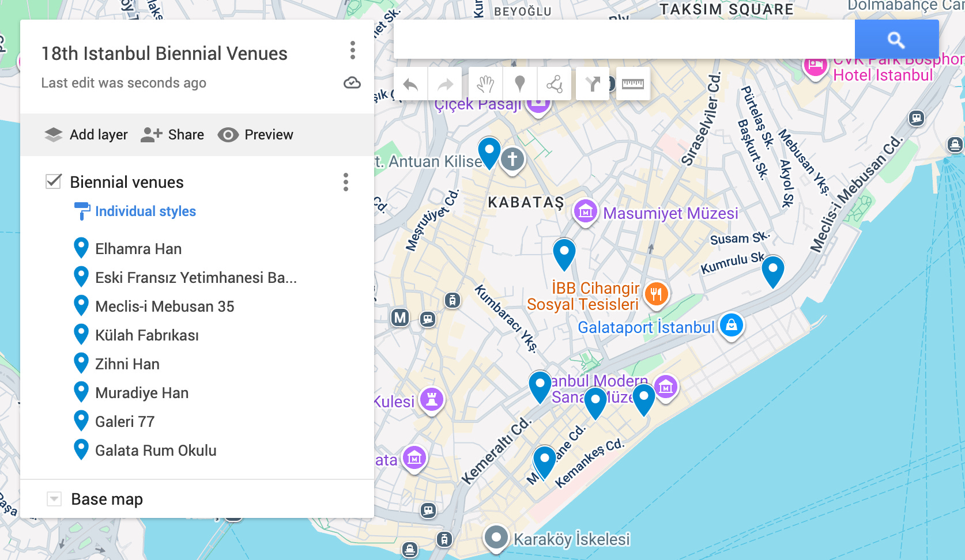Select the add directions tool
This screenshot has height=560, width=965.
pyautogui.click(x=593, y=84)
